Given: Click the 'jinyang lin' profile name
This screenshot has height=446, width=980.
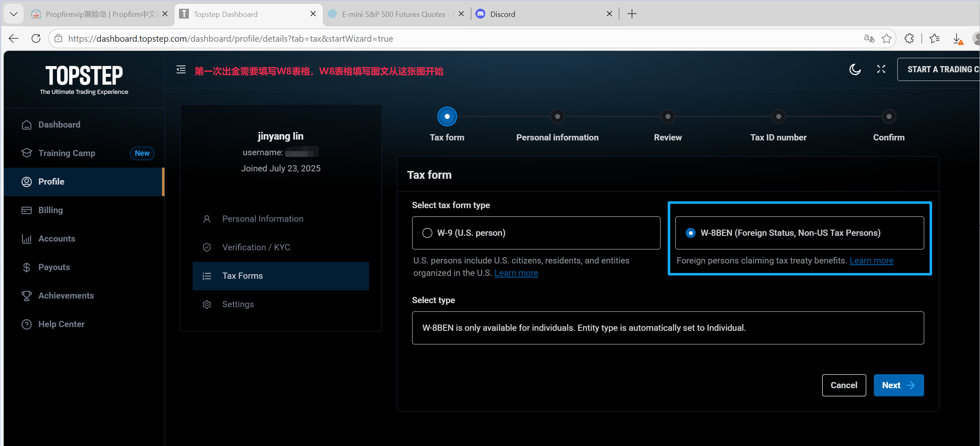Looking at the screenshot, I should pos(281,136).
